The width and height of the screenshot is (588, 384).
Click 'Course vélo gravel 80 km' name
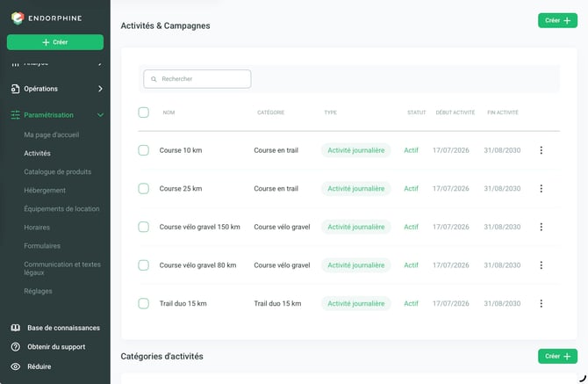tap(197, 265)
